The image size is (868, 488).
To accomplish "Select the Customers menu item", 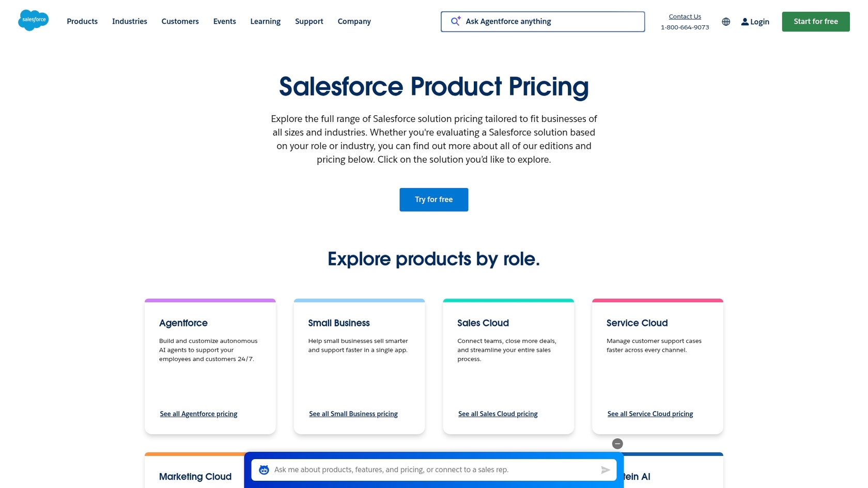I will pyautogui.click(x=180, y=21).
